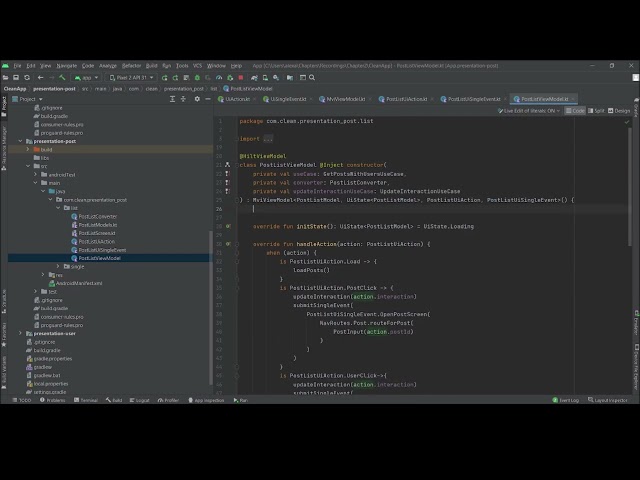
Task: Open the Layout Inspector tool window
Action: coord(608,400)
